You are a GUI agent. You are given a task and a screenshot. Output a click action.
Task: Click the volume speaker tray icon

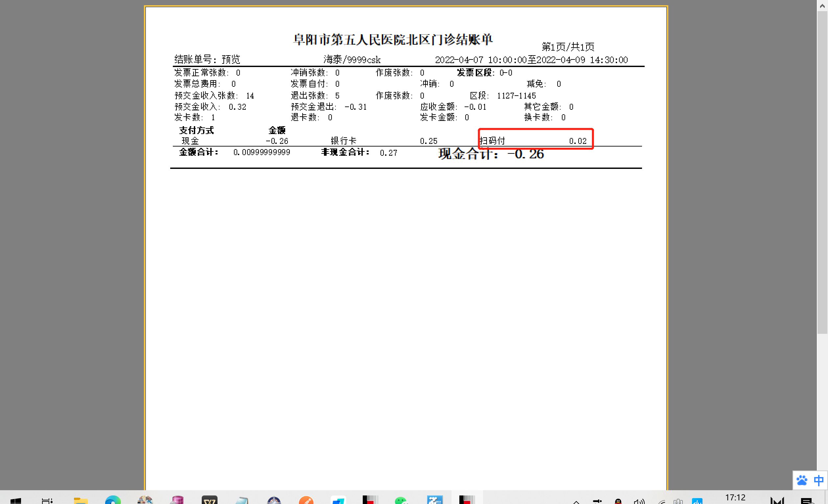639,501
